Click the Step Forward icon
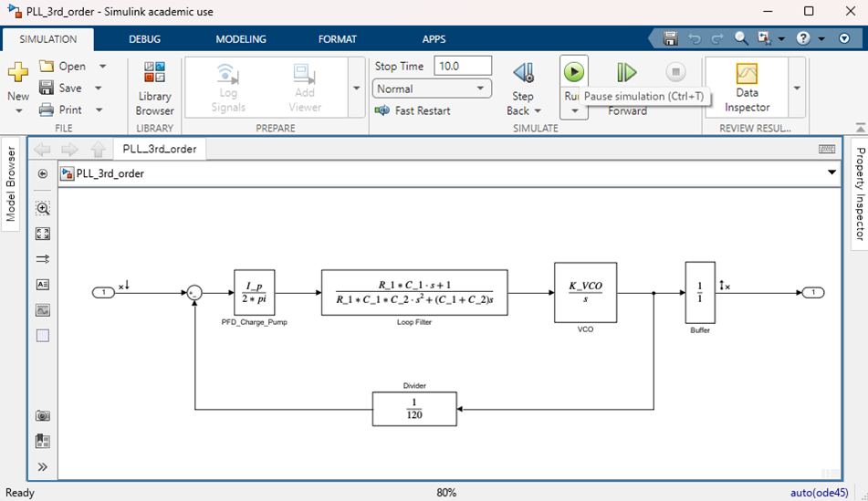 click(x=627, y=72)
